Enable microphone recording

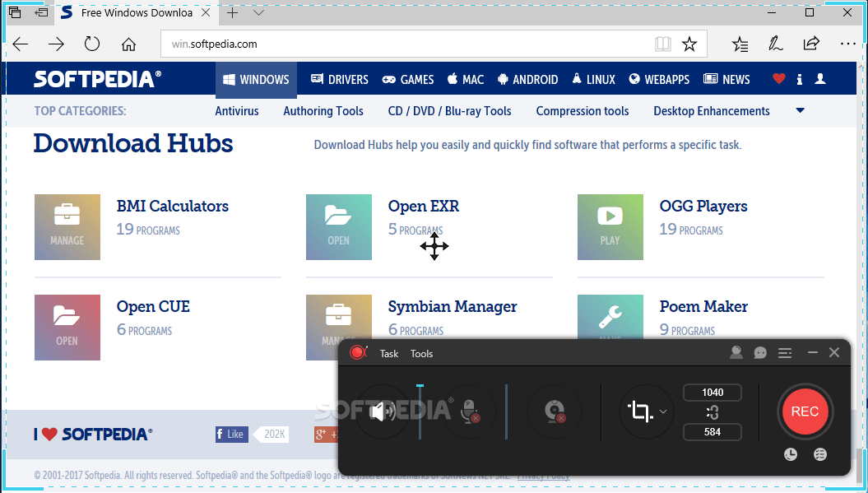468,412
